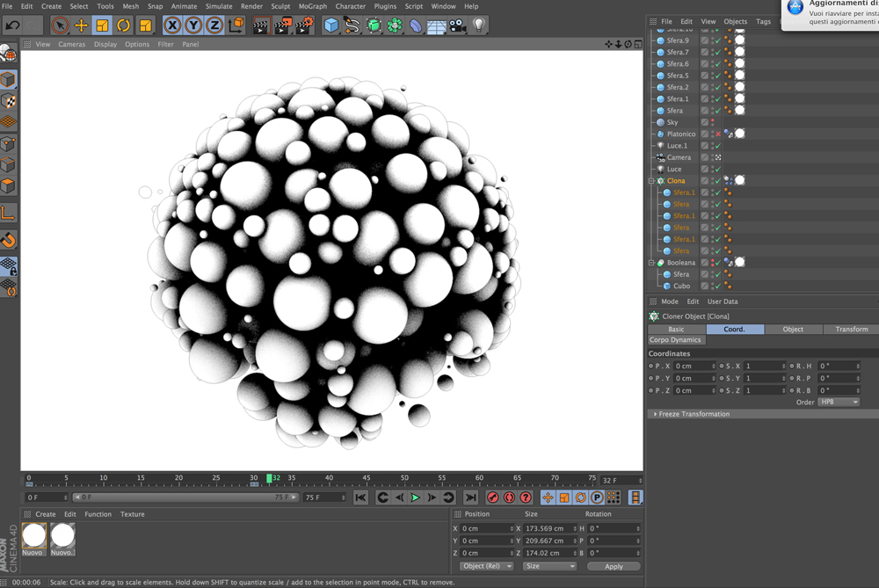Viewport: 879px width, 588px height.
Task: Select the Move tool in top toolbar
Action: [x=81, y=25]
